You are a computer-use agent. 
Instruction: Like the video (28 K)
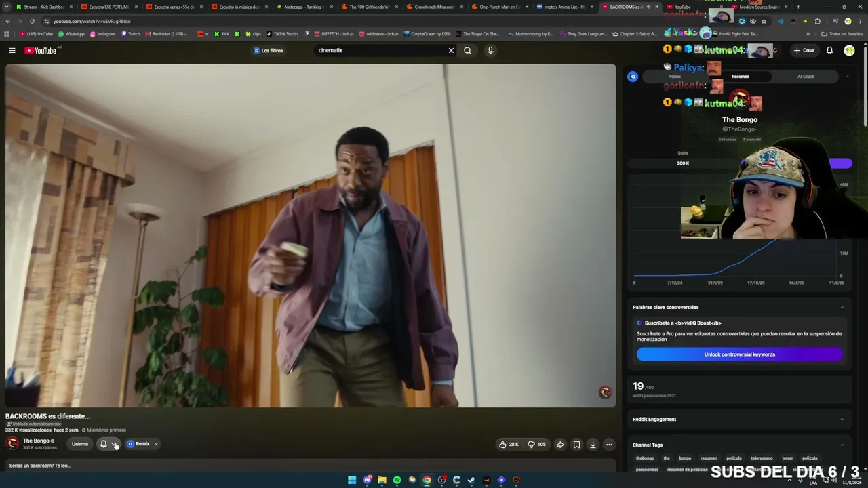(509, 445)
